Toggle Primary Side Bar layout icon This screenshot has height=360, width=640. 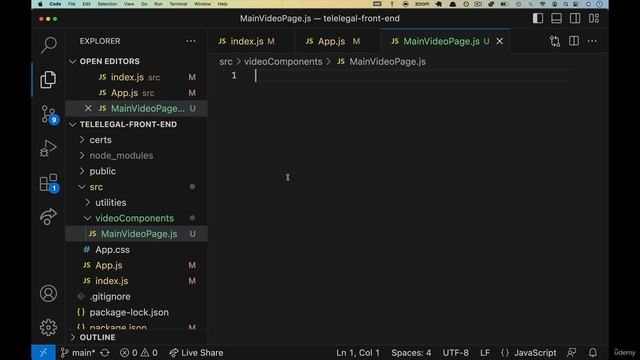[538, 18]
